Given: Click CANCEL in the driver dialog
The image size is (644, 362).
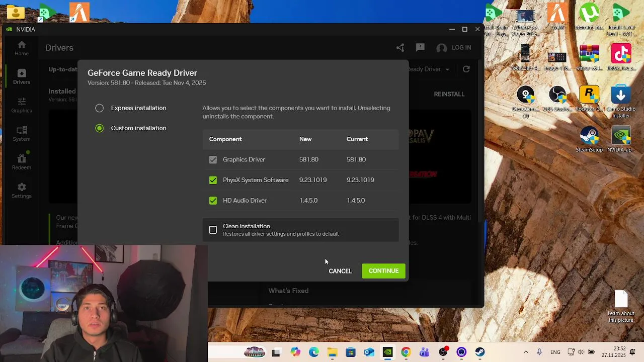Looking at the screenshot, I should [340, 271].
